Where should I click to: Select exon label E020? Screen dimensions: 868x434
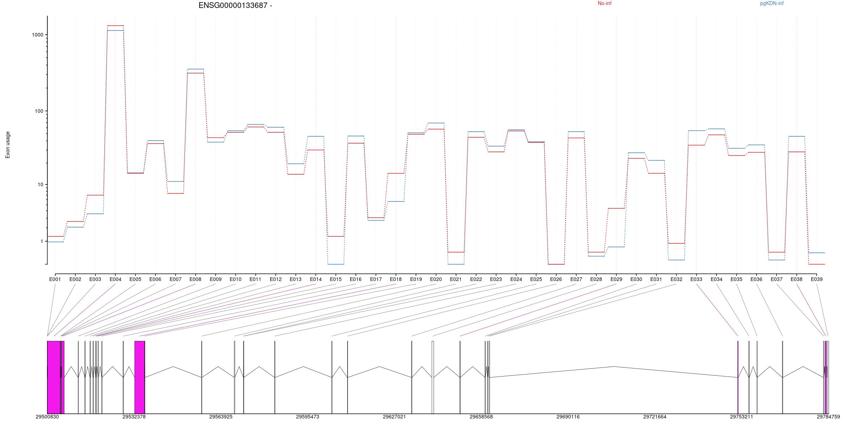coord(436,279)
